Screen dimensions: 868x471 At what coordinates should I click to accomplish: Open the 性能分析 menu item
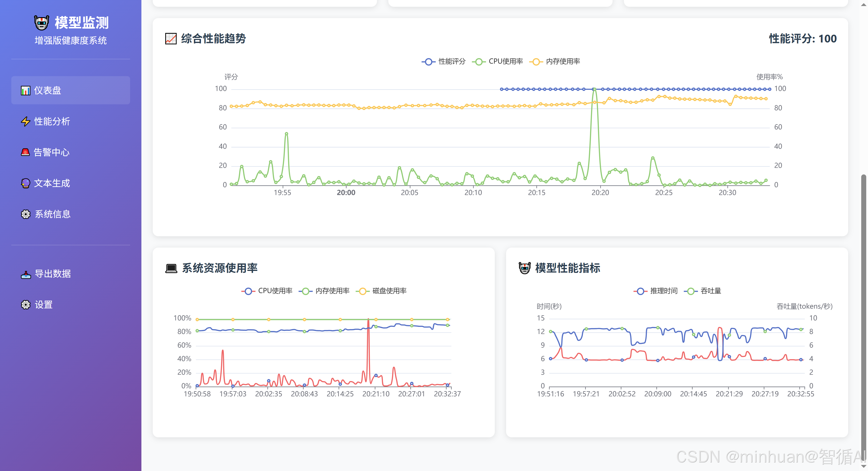pyautogui.click(x=52, y=121)
